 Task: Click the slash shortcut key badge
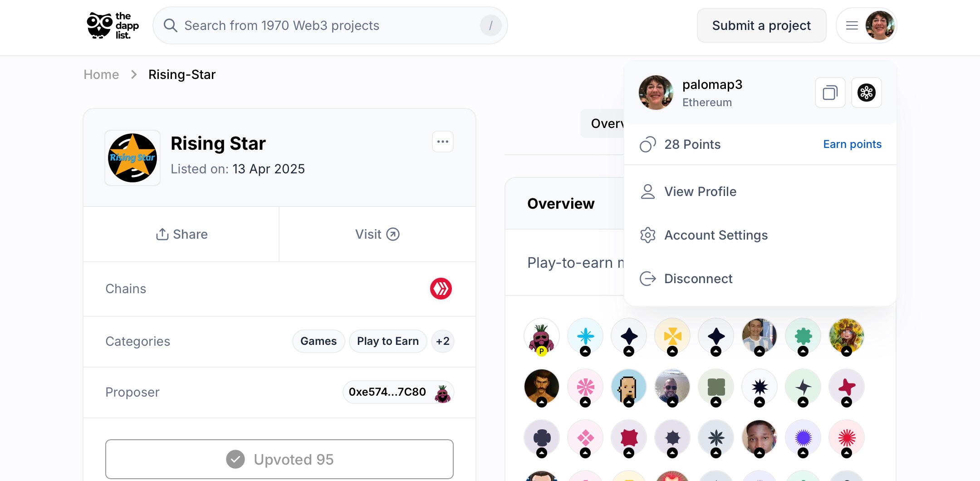coord(490,25)
